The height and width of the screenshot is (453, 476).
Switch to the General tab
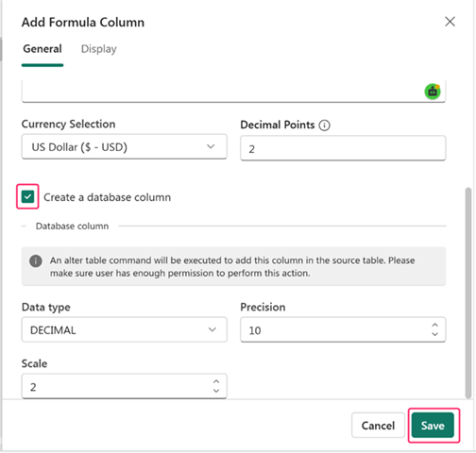coord(42,49)
